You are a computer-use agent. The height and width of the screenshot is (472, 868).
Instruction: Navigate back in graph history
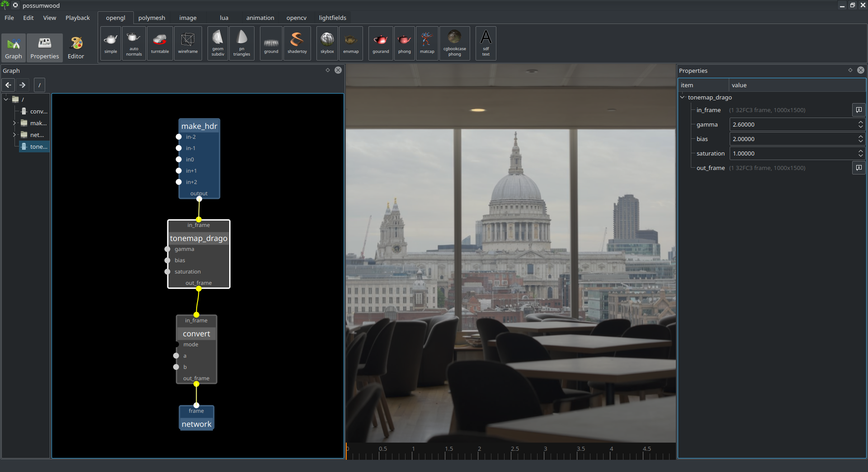pos(9,85)
